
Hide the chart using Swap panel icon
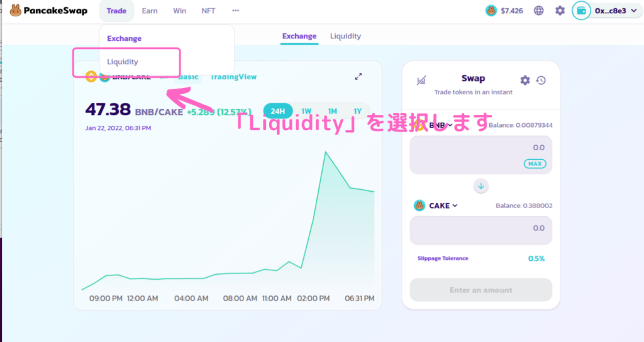(421, 80)
